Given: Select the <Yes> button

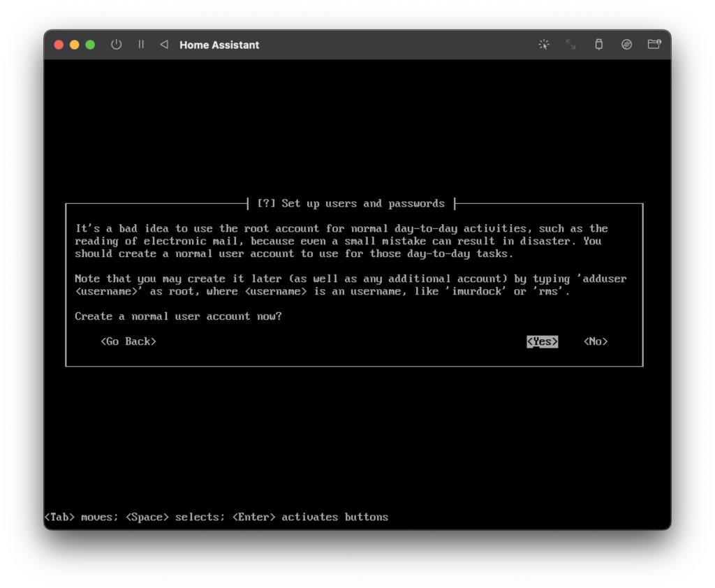Looking at the screenshot, I should point(542,341).
